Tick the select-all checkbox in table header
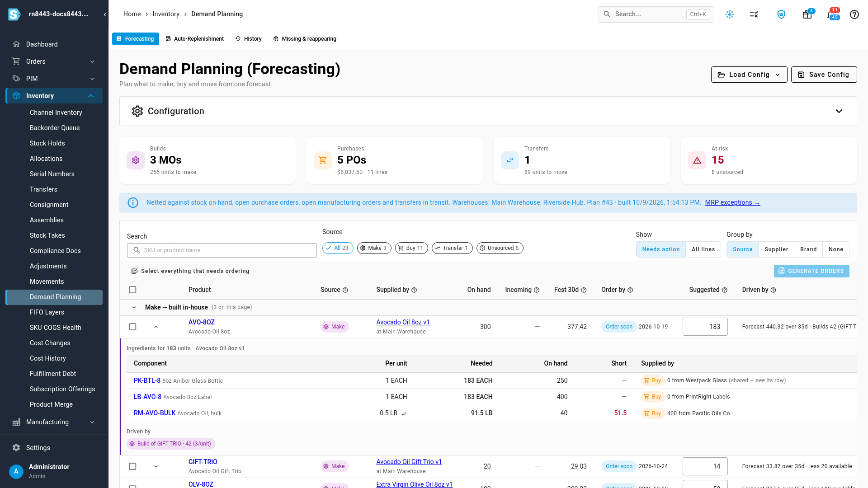The height and width of the screenshot is (488, 868). click(132, 290)
